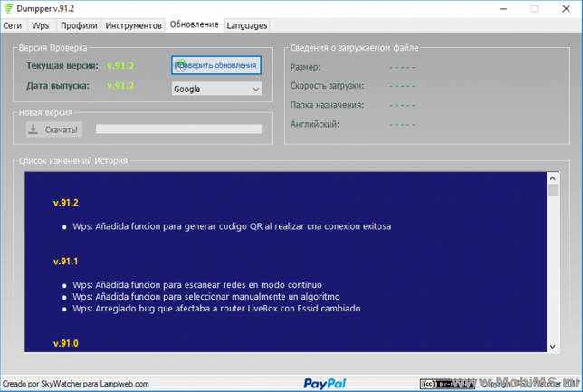The height and width of the screenshot is (392, 583).
Task: Click the codigo QR changelog entry
Action: tap(232, 226)
